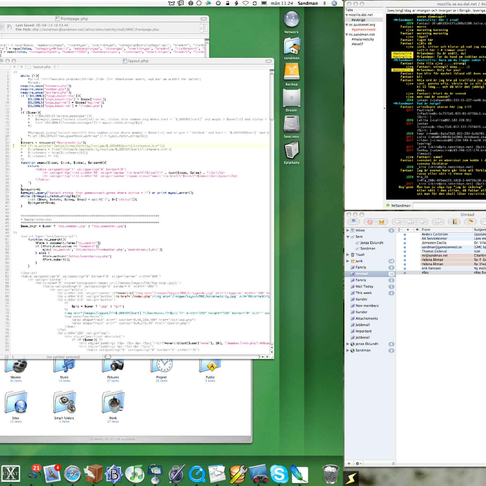
Task: Open the Pictures folder in Finder
Action: click(x=113, y=367)
